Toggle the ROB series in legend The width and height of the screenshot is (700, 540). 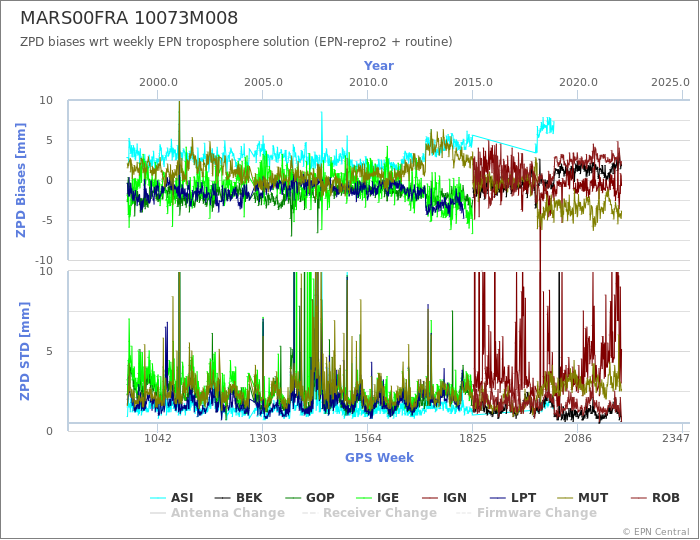655,498
